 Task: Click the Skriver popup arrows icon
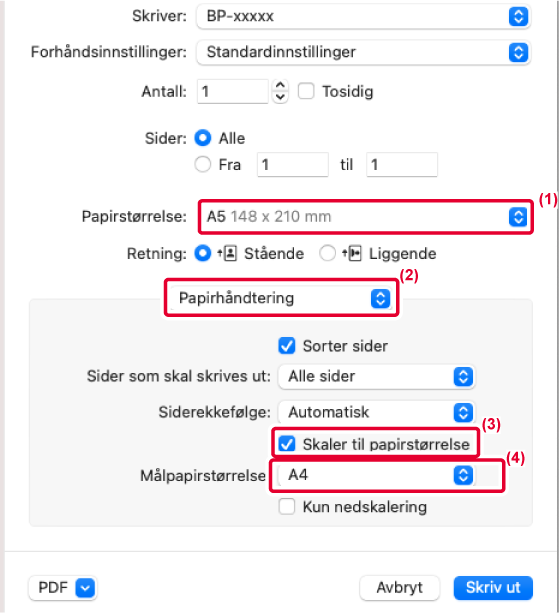click(518, 16)
